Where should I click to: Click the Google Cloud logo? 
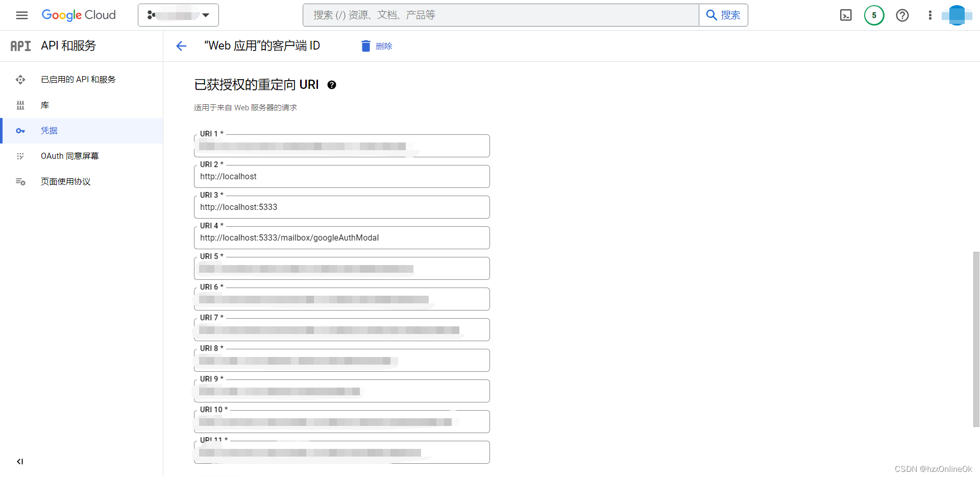(79, 15)
